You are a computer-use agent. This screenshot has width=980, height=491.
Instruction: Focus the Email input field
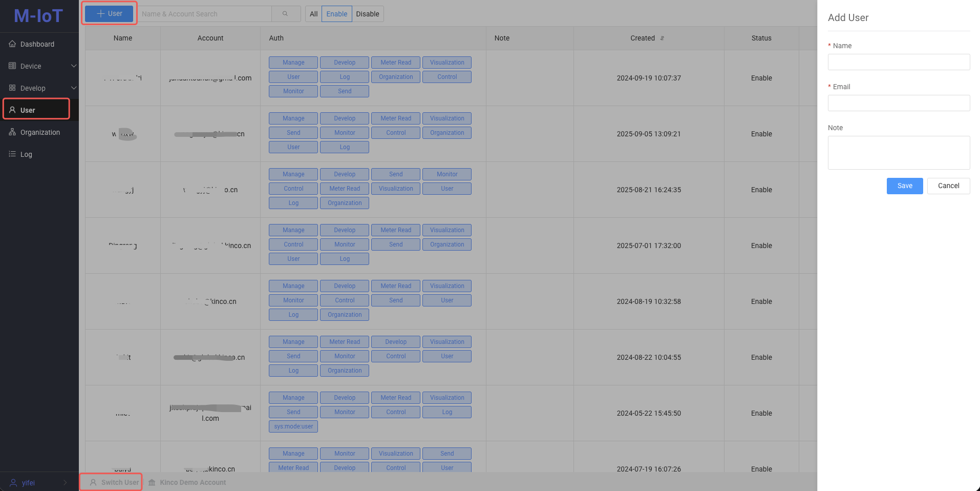pos(899,103)
